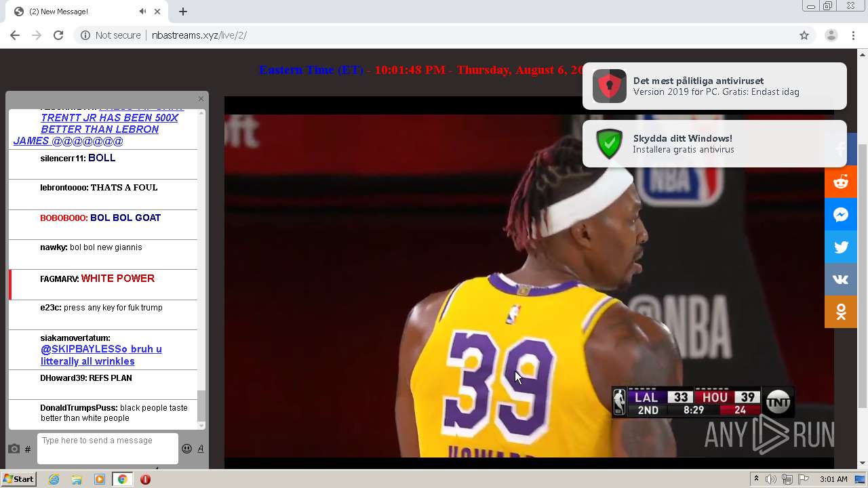Click the hashtag icon in chat

pos(28,449)
